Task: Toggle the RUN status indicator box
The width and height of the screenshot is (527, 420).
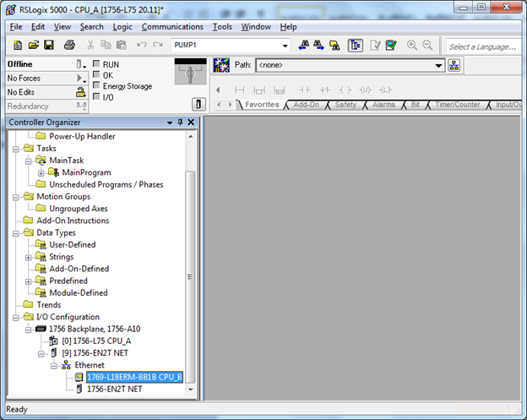Action: 96,64
